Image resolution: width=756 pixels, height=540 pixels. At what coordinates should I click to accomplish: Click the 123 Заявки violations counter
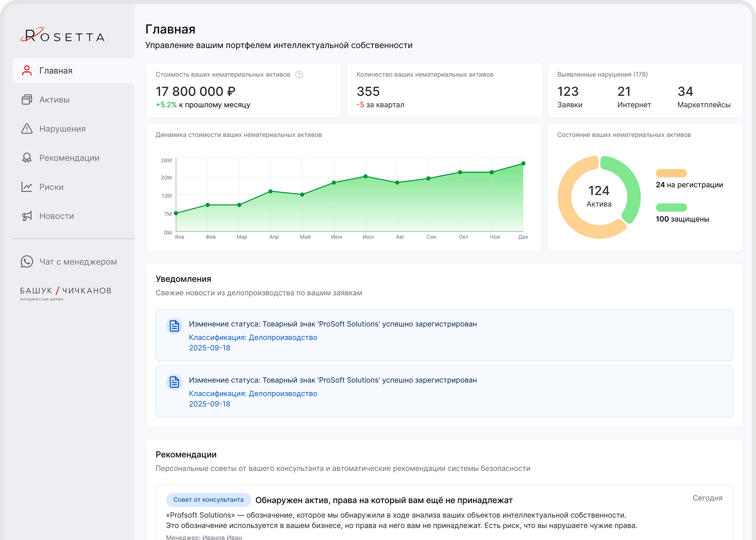point(569,97)
